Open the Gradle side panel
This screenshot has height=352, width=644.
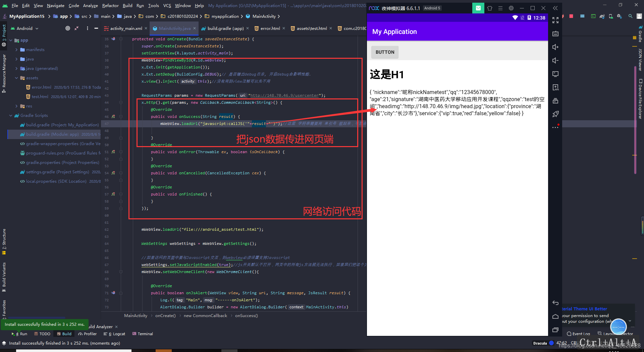click(640, 34)
